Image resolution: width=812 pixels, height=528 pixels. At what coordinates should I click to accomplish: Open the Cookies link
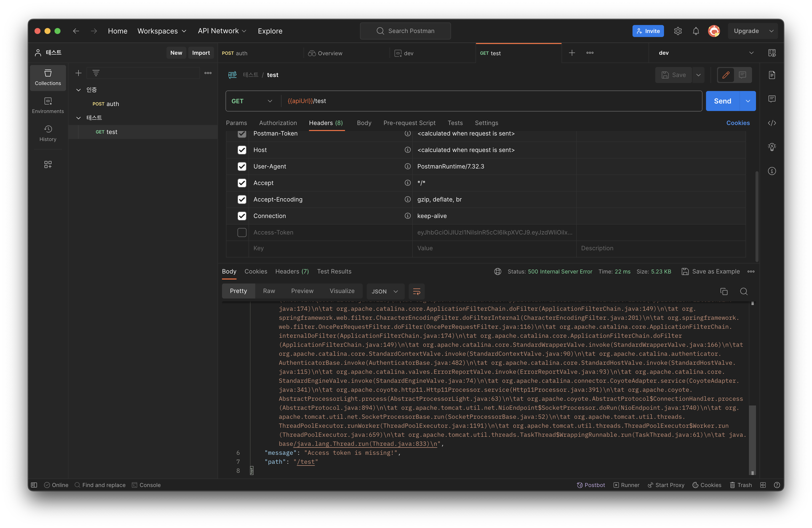click(737, 123)
